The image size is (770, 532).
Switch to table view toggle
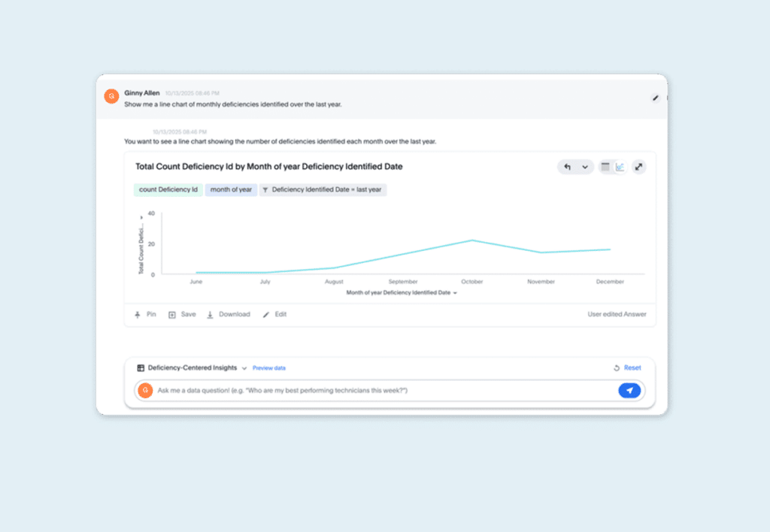pos(605,167)
